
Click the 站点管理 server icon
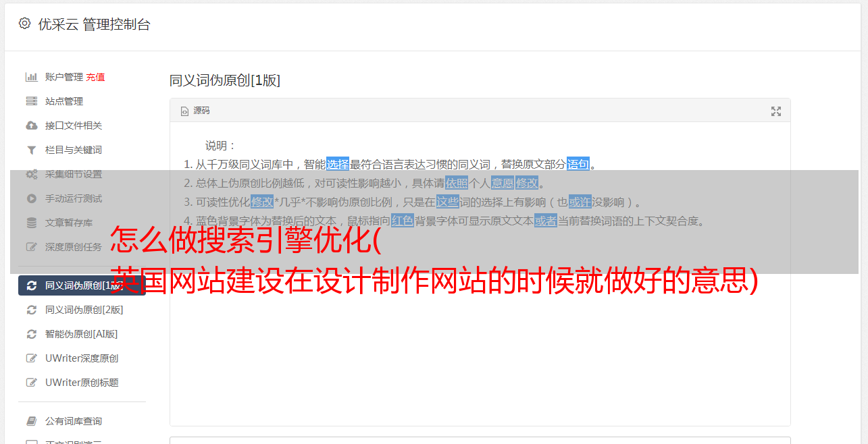point(31,101)
